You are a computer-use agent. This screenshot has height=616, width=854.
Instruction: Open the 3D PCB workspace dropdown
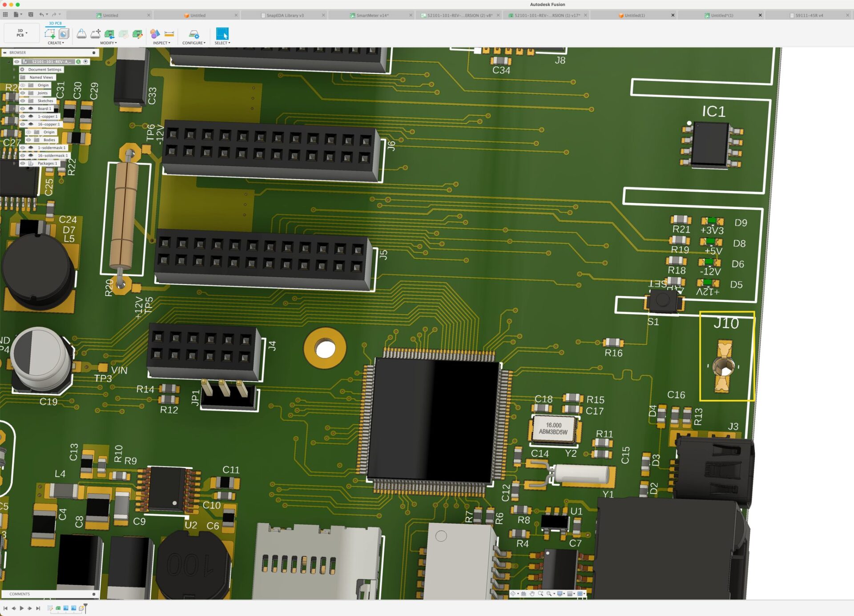click(x=21, y=32)
